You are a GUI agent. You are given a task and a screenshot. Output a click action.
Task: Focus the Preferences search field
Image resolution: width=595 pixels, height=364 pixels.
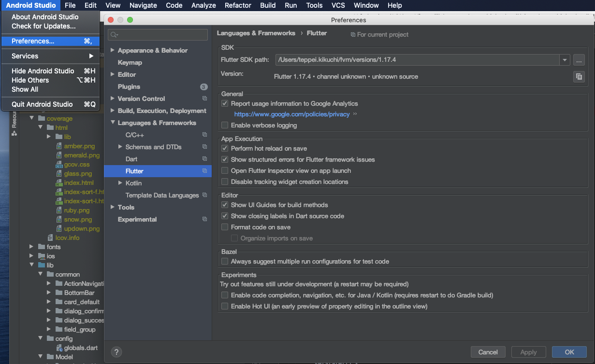click(158, 35)
